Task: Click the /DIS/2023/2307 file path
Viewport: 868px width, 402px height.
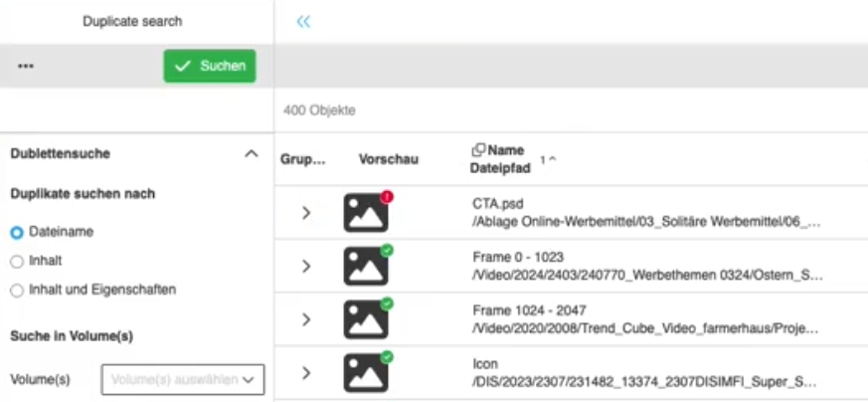Action: (644, 382)
